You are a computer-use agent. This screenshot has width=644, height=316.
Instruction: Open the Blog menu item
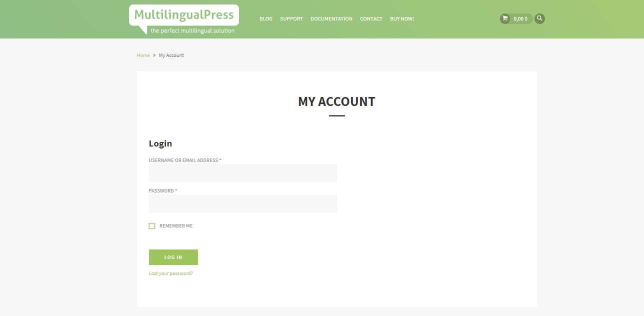click(266, 19)
